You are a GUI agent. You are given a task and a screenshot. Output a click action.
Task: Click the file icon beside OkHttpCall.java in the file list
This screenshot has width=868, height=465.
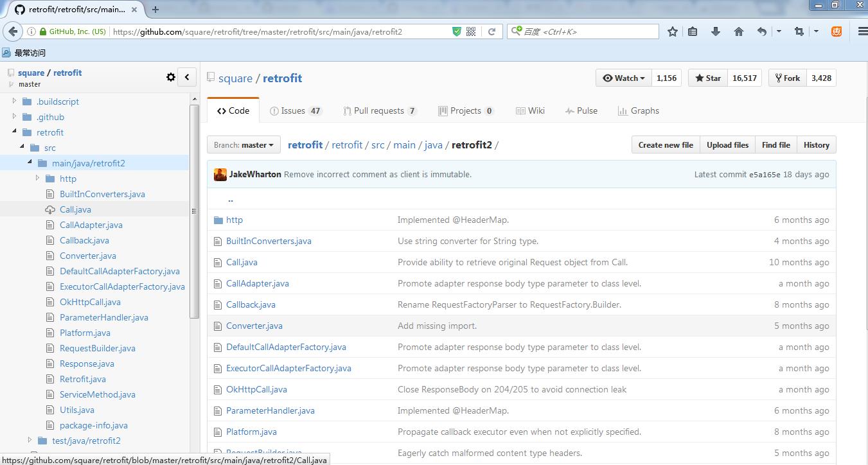point(218,389)
